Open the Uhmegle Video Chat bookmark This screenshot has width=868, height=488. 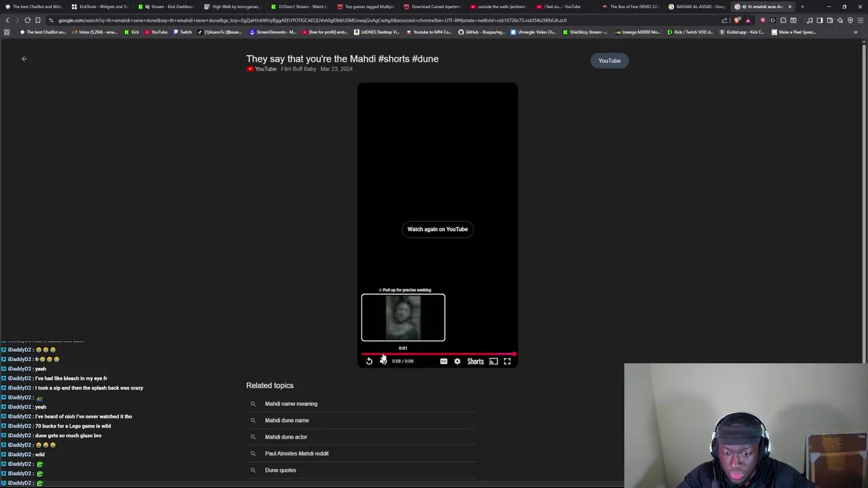pyautogui.click(x=533, y=32)
